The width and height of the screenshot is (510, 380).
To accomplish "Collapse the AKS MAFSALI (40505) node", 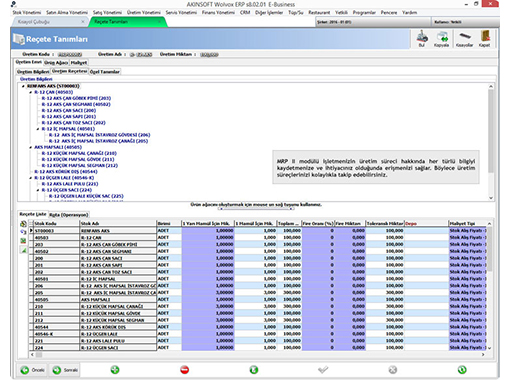I will pos(31,147).
